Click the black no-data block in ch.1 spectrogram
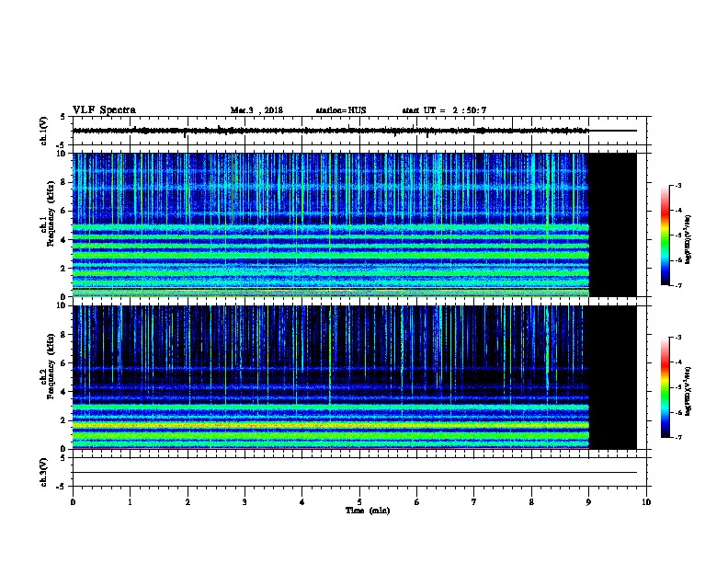 (613, 224)
